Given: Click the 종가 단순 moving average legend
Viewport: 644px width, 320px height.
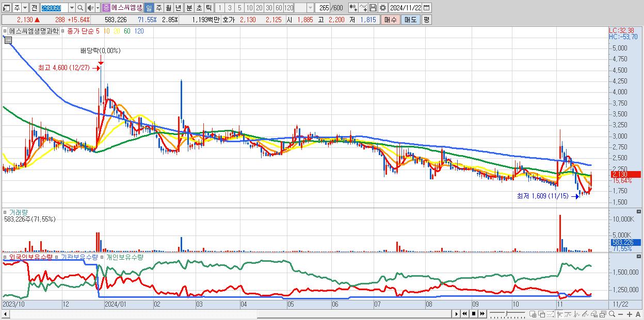Looking at the screenshot, I should tap(81, 31).
